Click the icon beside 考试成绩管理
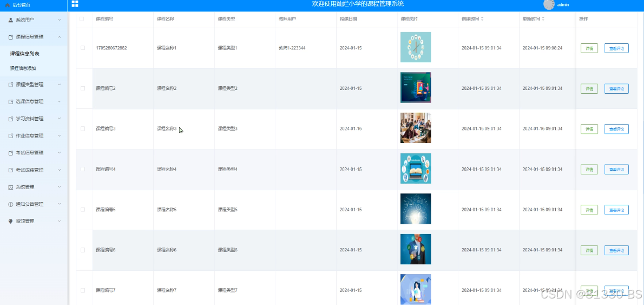 (x=11, y=170)
